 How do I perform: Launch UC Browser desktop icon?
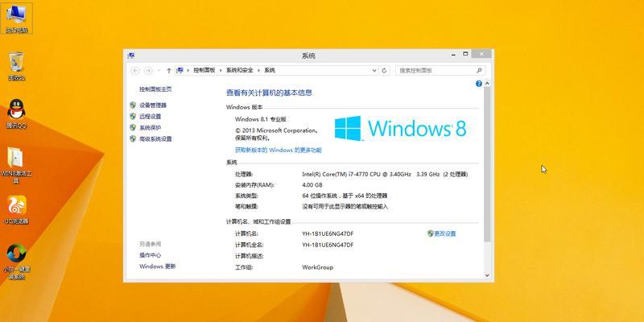[16, 209]
